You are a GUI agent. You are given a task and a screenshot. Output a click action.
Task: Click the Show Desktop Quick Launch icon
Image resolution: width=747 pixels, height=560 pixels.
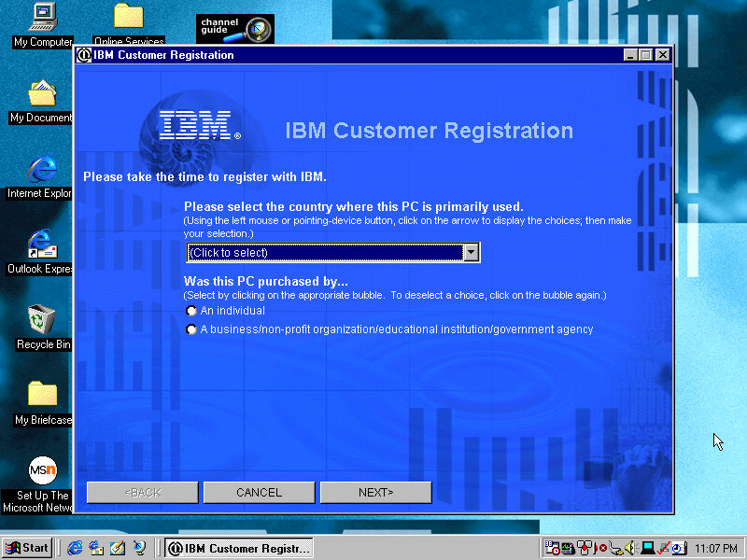tap(119, 548)
